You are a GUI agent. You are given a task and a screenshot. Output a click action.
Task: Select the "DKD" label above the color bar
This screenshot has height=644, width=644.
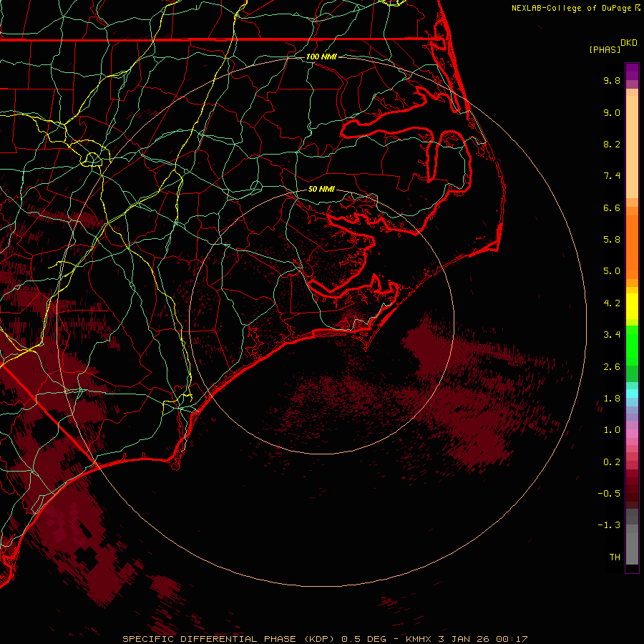click(629, 43)
